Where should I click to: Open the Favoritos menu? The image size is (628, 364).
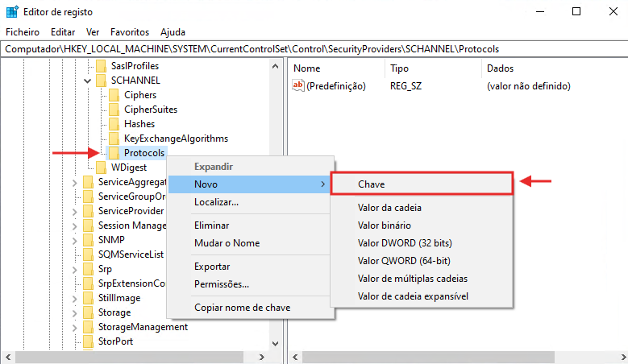pos(130,32)
